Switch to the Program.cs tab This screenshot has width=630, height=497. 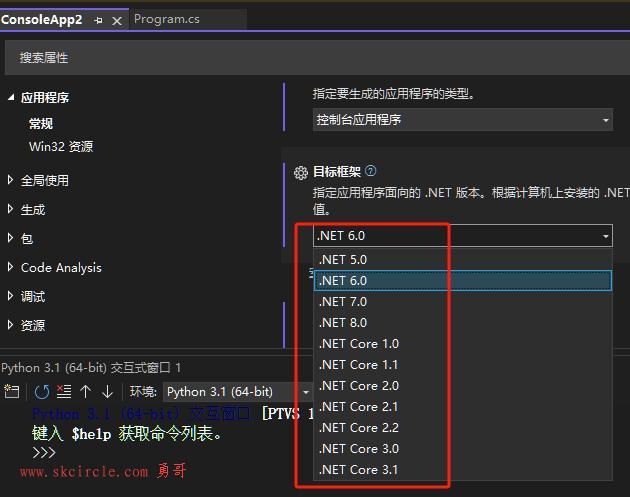pos(166,19)
